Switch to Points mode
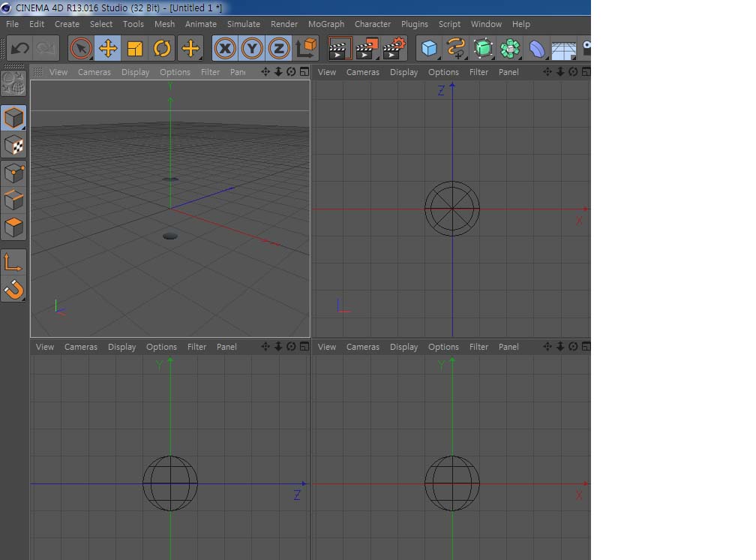This screenshot has width=756, height=560. click(x=13, y=173)
